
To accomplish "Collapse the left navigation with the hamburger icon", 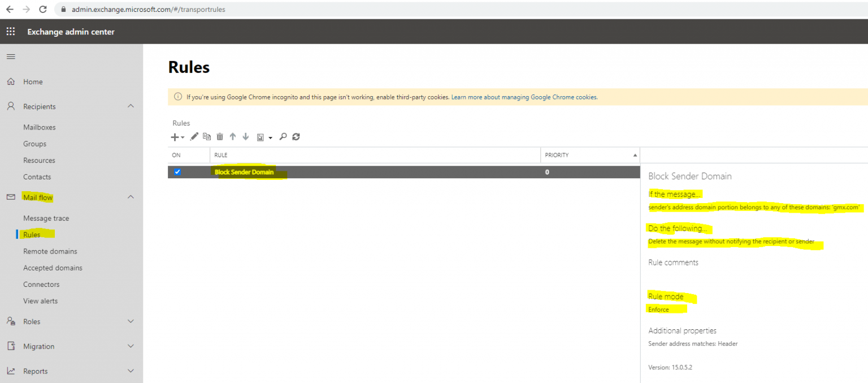I will click(x=10, y=56).
